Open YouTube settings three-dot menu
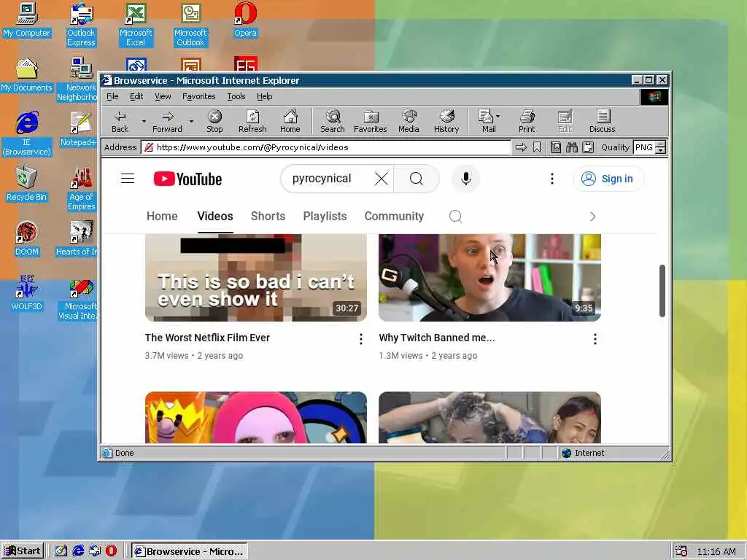 (x=552, y=179)
